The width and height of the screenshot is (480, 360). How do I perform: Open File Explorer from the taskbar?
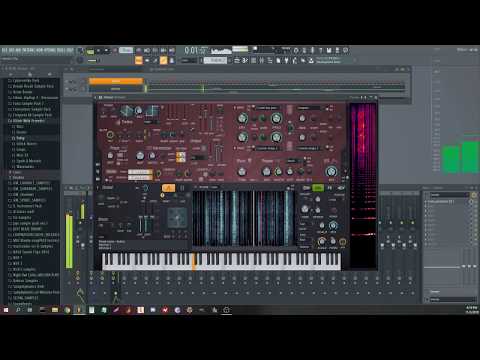[55, 310]
